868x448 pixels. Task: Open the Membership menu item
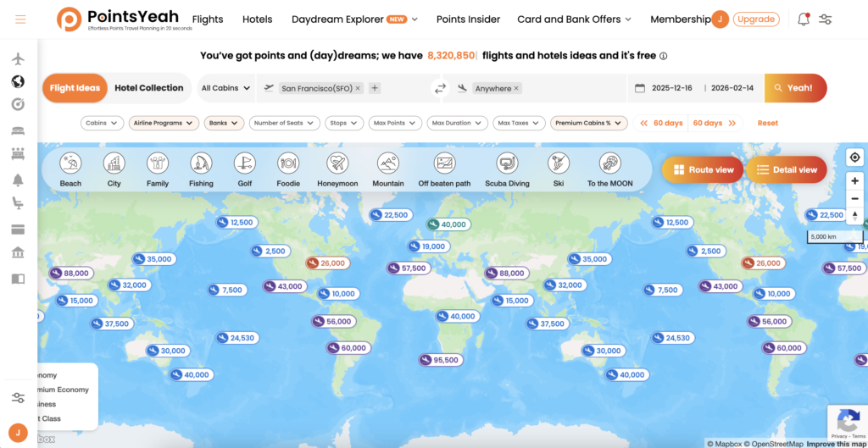pyautogui.click(x=681, y=19)
